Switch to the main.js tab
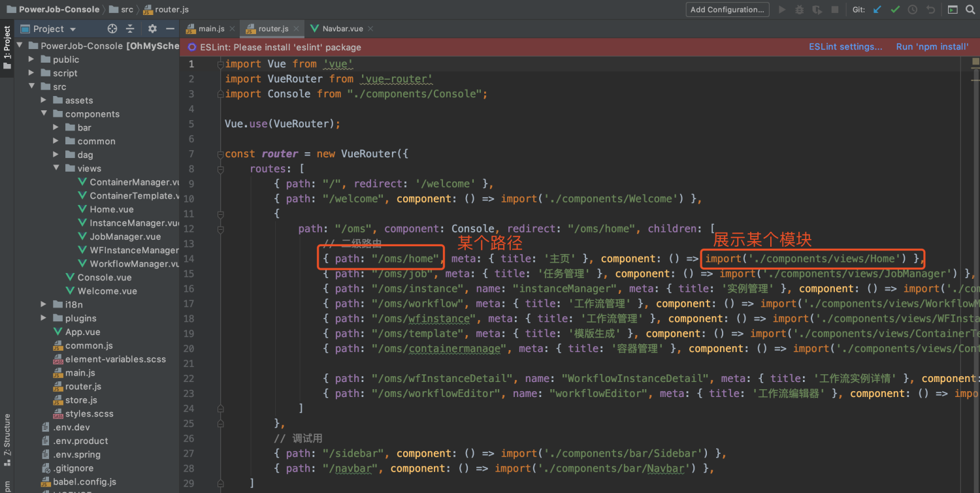The image size is (980, 493). coord(210,29)
